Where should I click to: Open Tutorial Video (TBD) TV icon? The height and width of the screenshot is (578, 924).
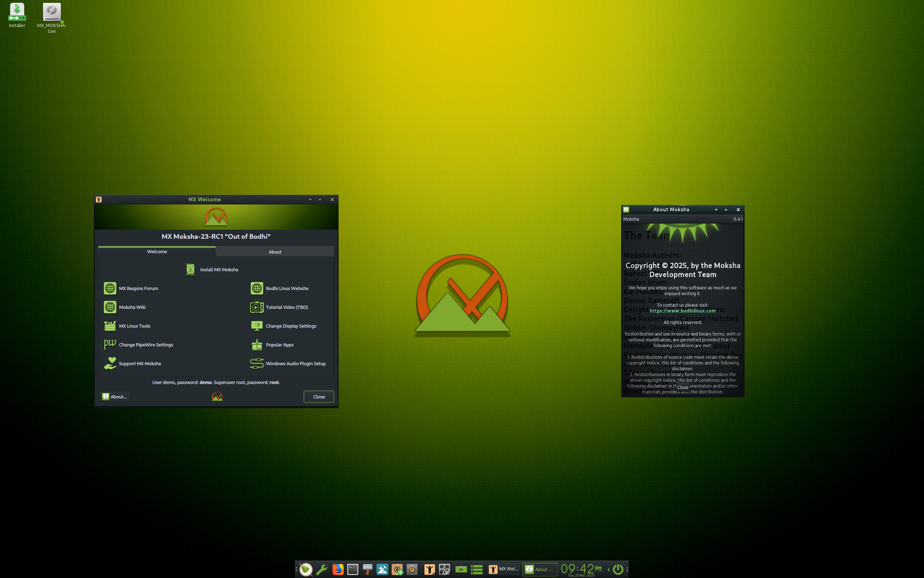pos(257,307)
